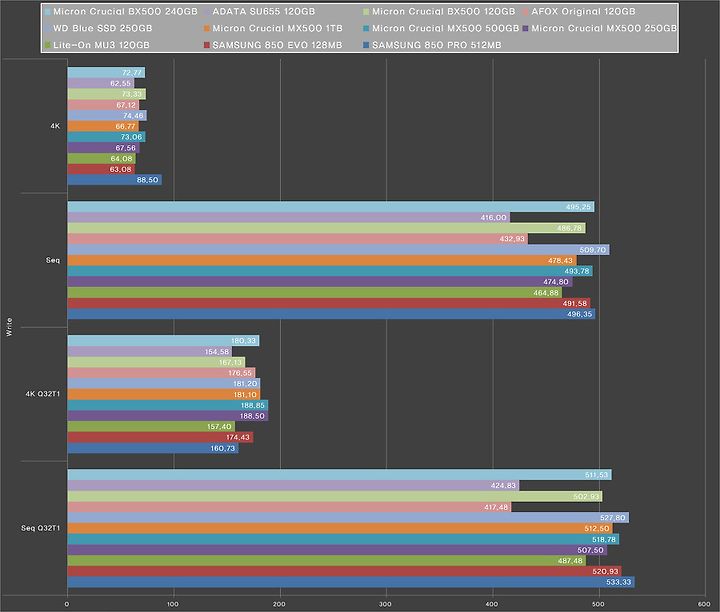720x612 pixels.
Task: Click the 73,33 value label
Action: 132,94
